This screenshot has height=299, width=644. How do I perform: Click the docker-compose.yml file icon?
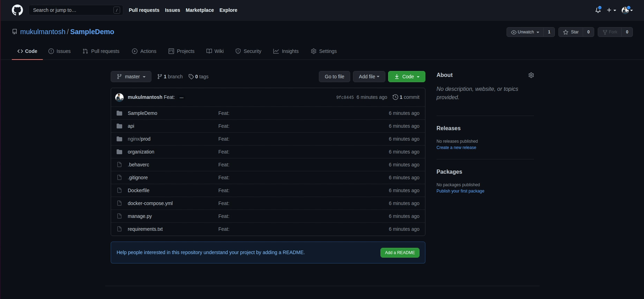(119, 203)
